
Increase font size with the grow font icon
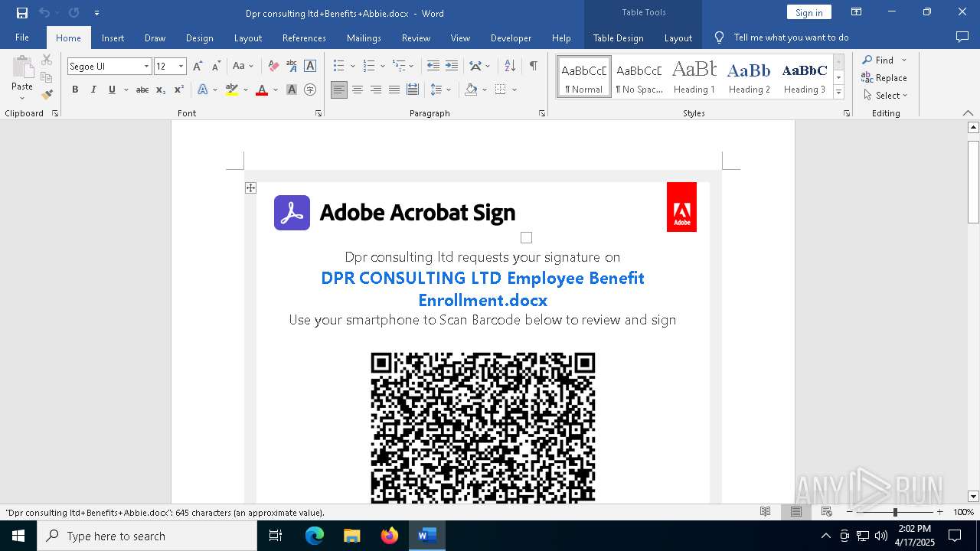click(x=198, y=67)
